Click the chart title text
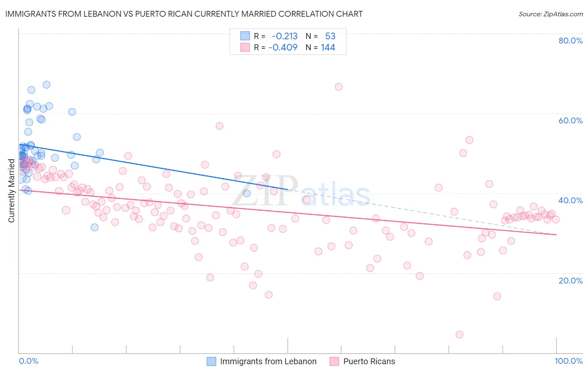The height and width of the screenshot is (373, 588). (184, 14)
